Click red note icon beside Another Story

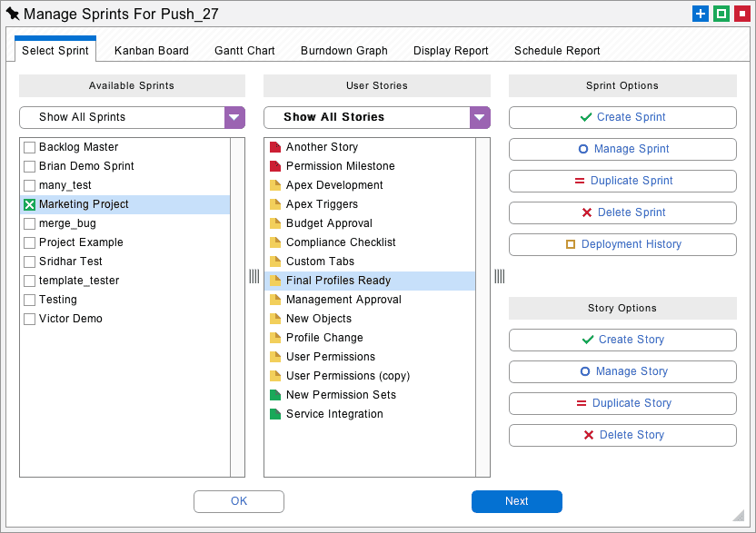[275, 147]
